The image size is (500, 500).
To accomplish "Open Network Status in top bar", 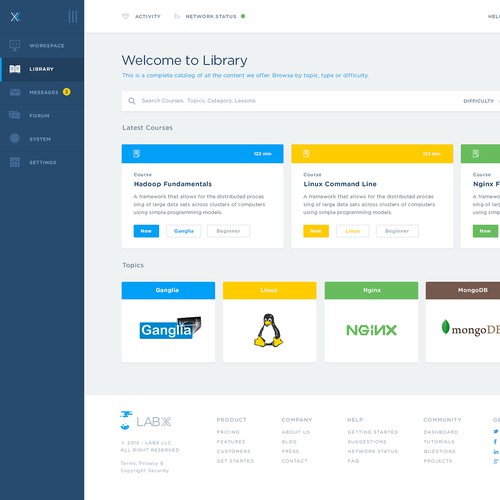I will 210,16.
